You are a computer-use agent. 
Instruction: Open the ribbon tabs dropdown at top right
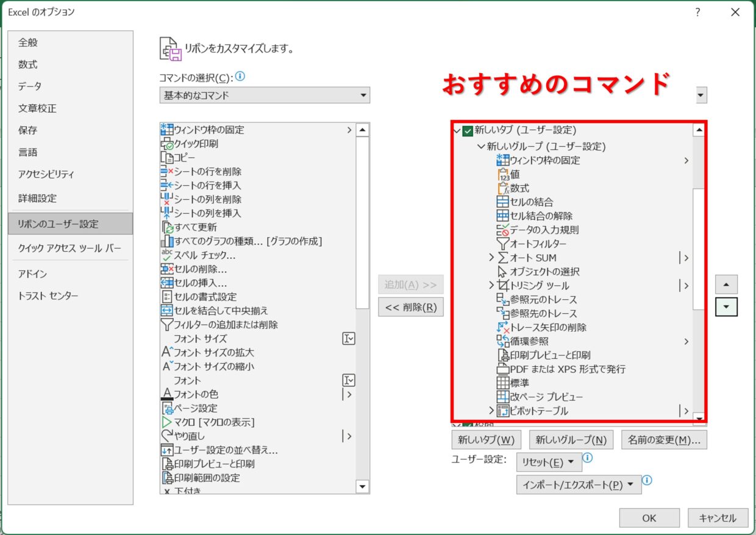tap(701, 95)
